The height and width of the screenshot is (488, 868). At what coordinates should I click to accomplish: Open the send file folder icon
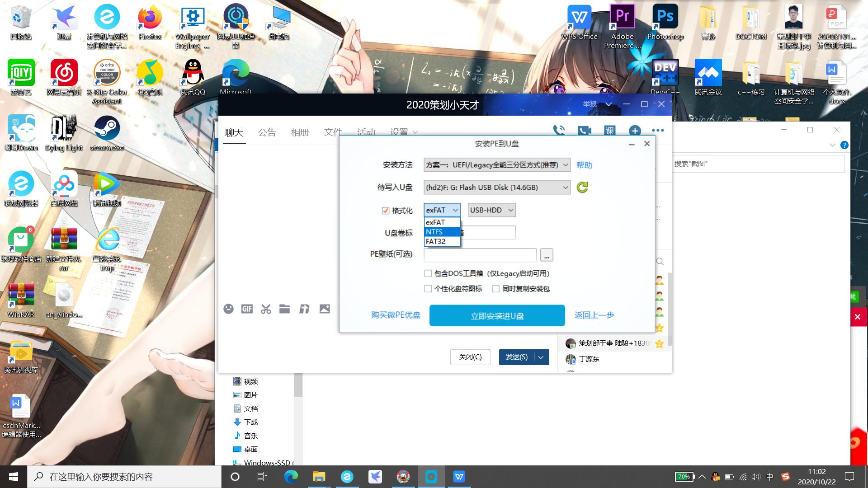pos(284,309)
